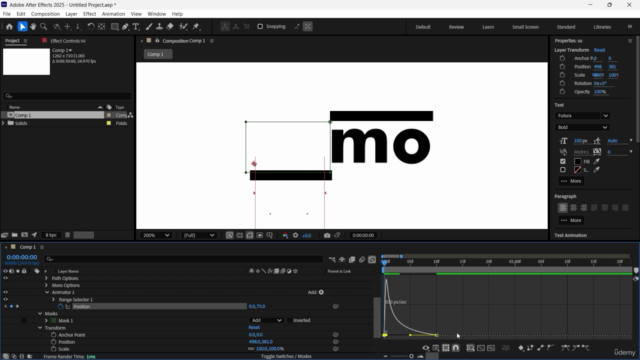The width and height of the screenshot is (640, 360).
Task: Click the timeline zoom slider handle
Action: click(x=411, y=356)
